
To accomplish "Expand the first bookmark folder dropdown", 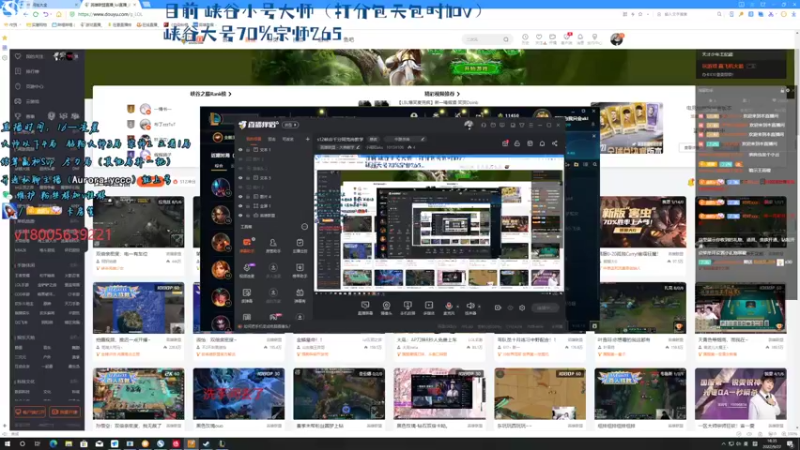I will pyautogui.click(x=11, y=24).
